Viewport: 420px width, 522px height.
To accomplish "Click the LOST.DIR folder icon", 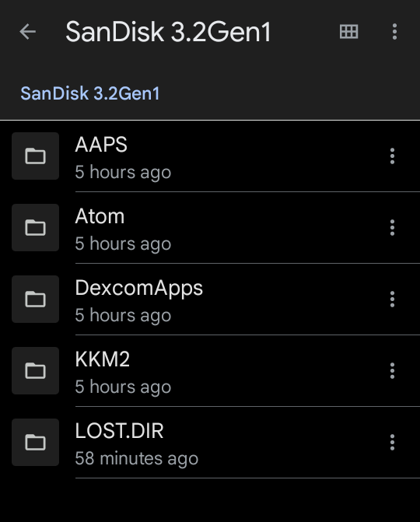I will (x=35, y=443).
